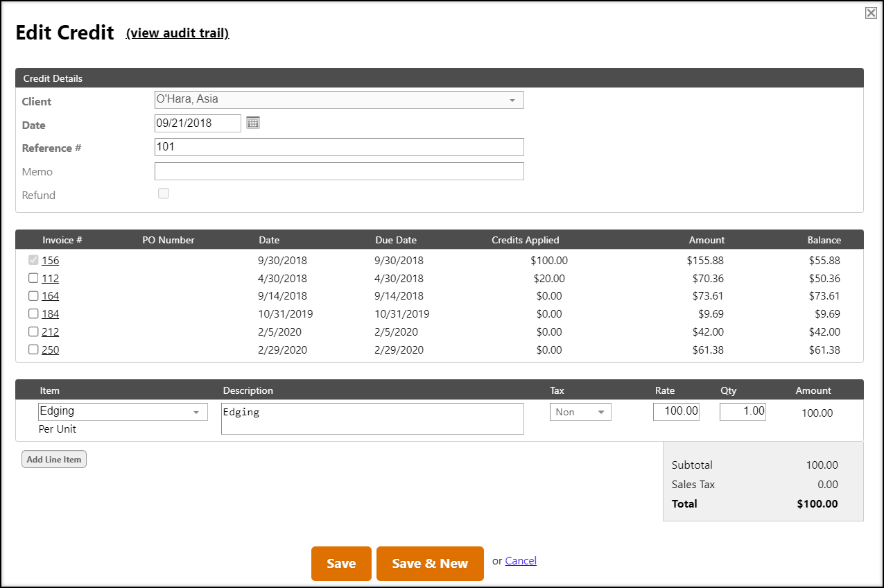Screen dimensions: 884x588
Task: Open the view audit trail link
Action: [x=177, y=33]
